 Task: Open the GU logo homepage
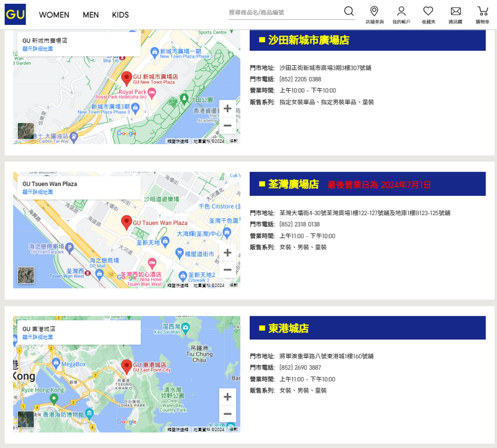pos(15,14)
